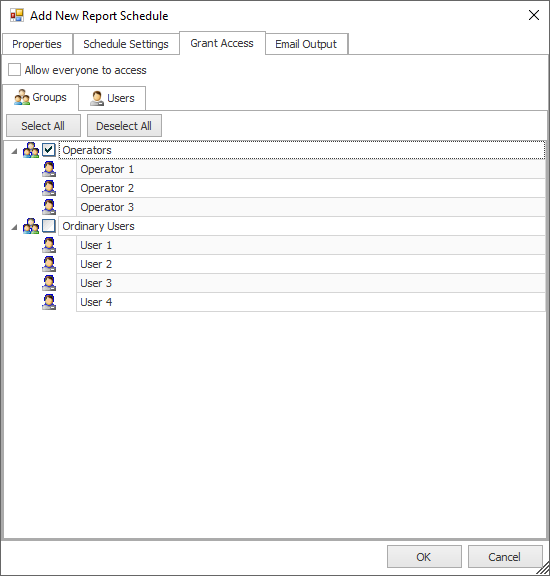The height and width of the screenshot is (576, 550).
Task: Open the Schedule Settings tab
Action: coord(126,44)
